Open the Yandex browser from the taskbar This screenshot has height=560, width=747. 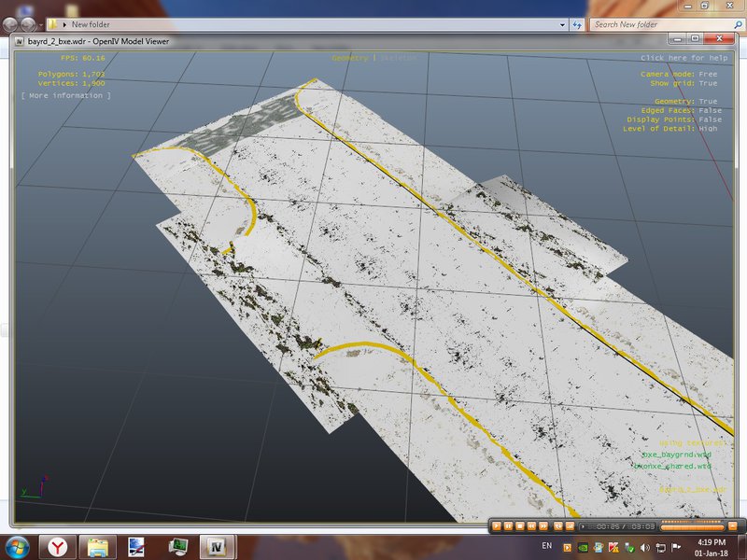58,547
